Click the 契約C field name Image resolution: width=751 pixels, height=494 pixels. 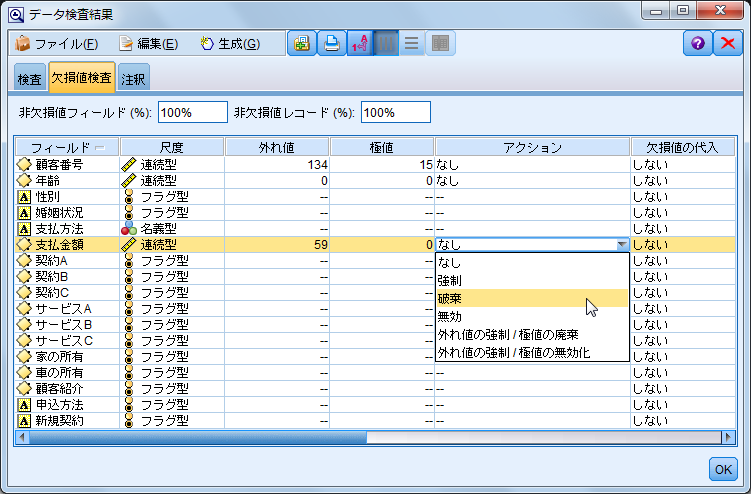click(52, 292)
